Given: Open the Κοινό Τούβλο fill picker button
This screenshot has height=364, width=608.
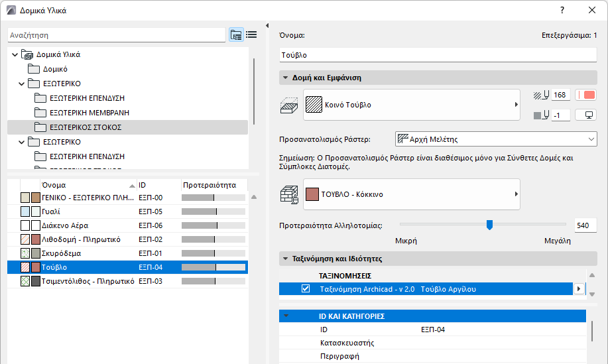Looking at the screenshot, I should 411,105.
